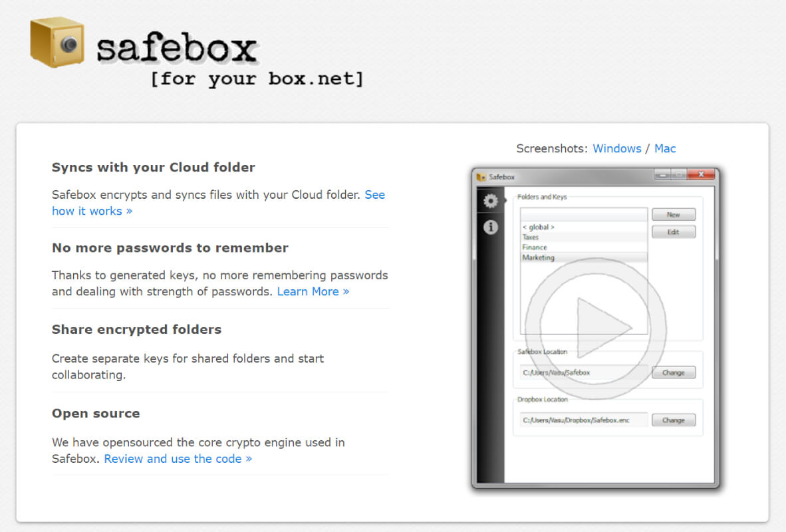Viewport: 786px width, 532px height.
Task: Click the golden safebox logo icon
Action: pyautogui.click(x=57, y=42)
